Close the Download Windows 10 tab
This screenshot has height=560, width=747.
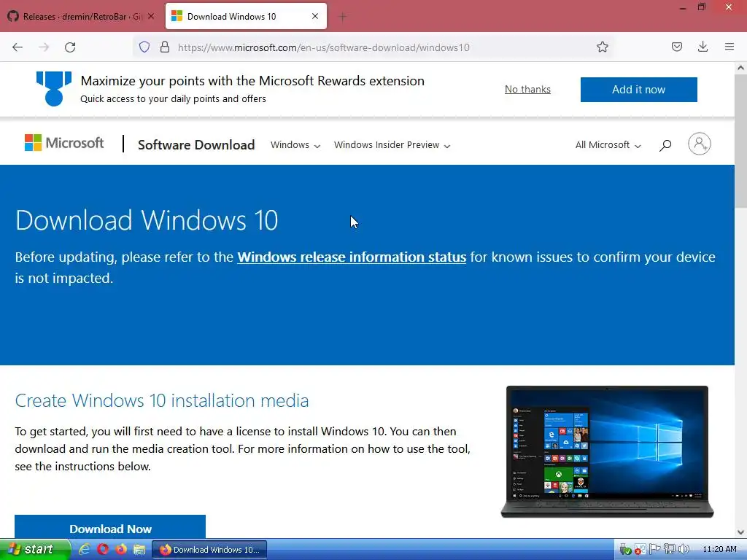(315, 16)
